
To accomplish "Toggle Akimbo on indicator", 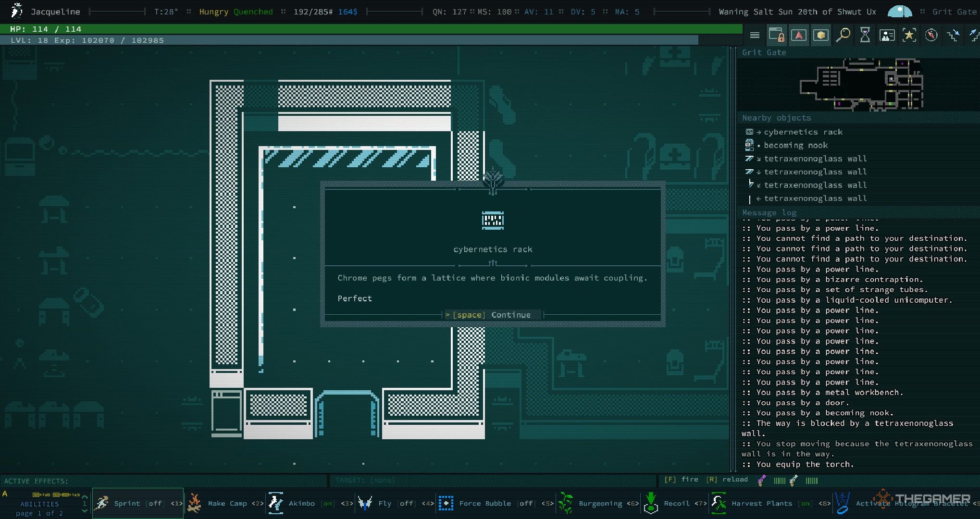I will (x=328, y=503).
